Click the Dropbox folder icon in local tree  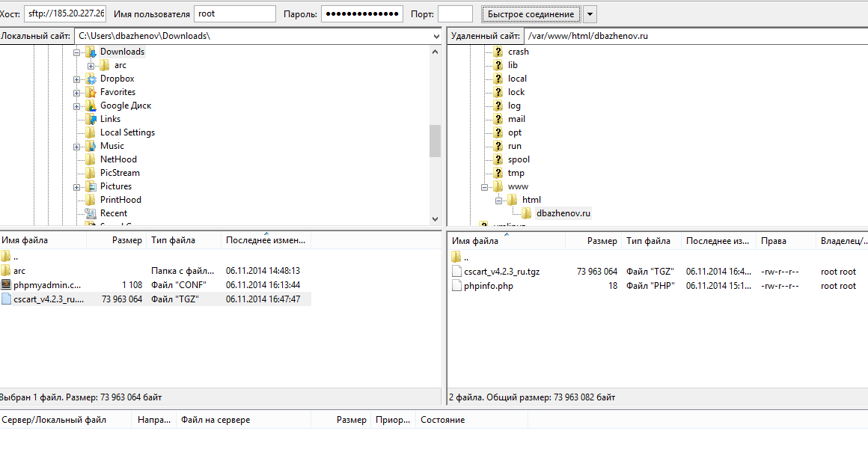pyautogui.click(x=91, y=79)
